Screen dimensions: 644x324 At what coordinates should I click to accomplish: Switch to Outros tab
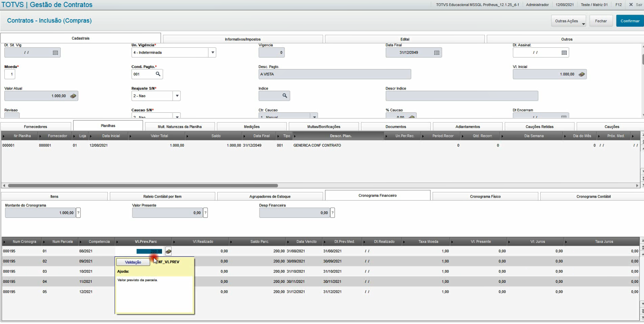[x=566, y=39]
